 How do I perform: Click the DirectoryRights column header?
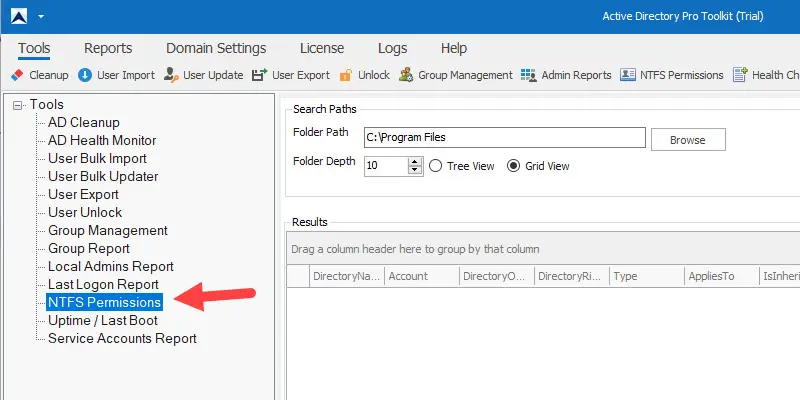pos(572,277)
